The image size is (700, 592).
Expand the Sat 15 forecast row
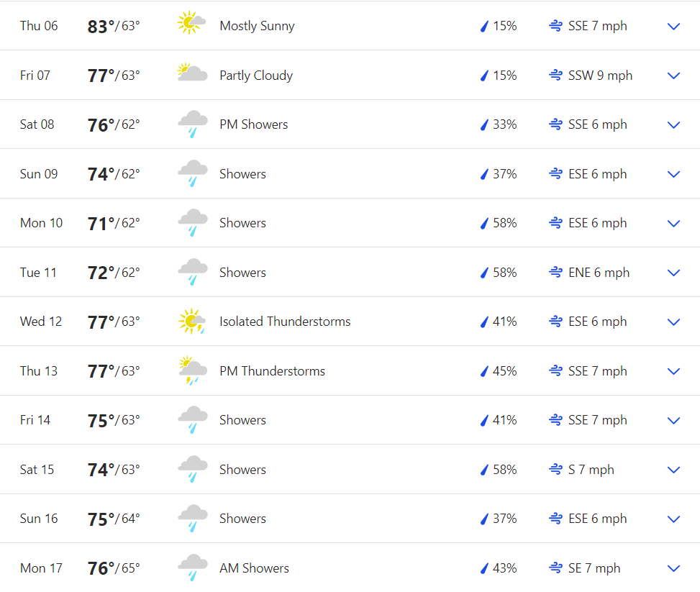[x=673, y=470]
